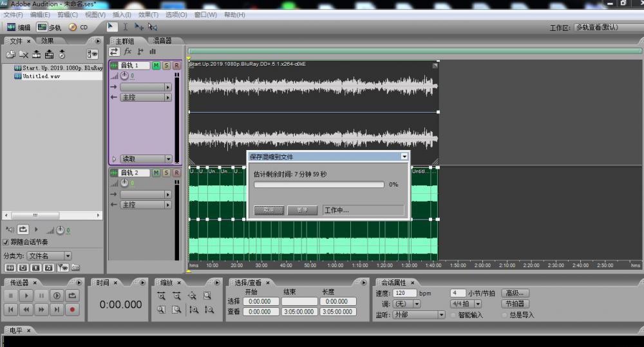Open the 编辑(E) menu

click(40, 15)
